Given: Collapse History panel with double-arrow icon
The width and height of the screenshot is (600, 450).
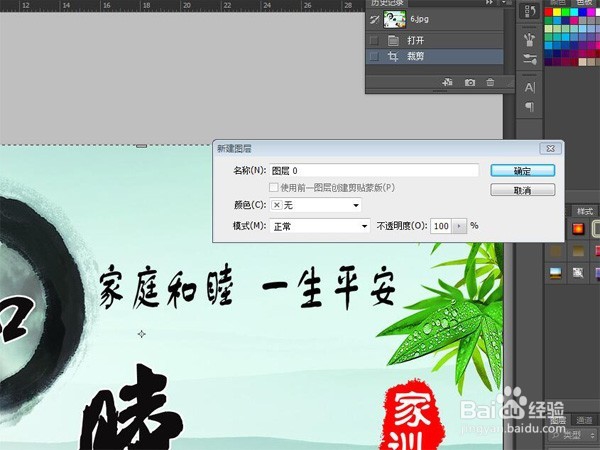Looking at the screenshot, I should coord(489,2).
